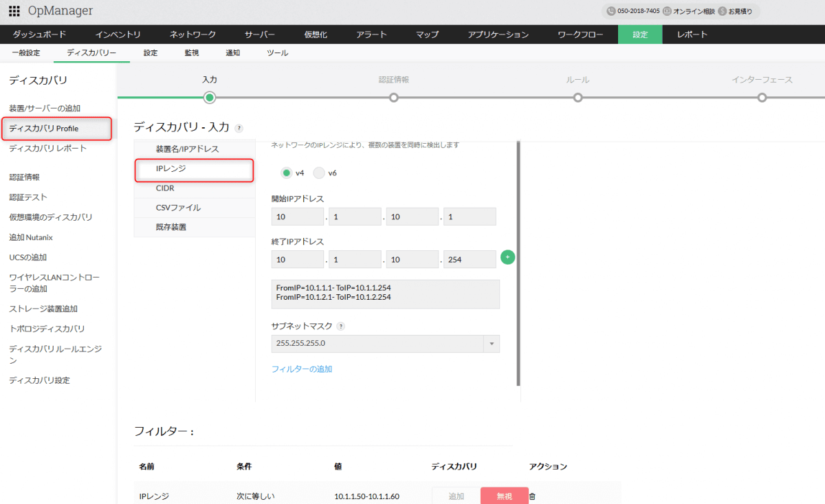Image resolution: width=825 pixels, height=504 pixels.
Task: Click the 254 octet field of 終了IPアドレス
Action: click(x=470, y=259)
